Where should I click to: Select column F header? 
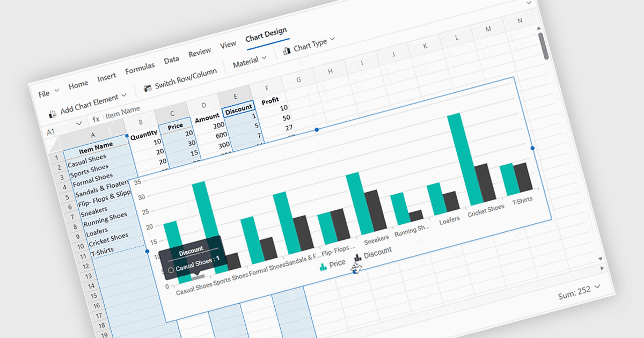(266, 89)
